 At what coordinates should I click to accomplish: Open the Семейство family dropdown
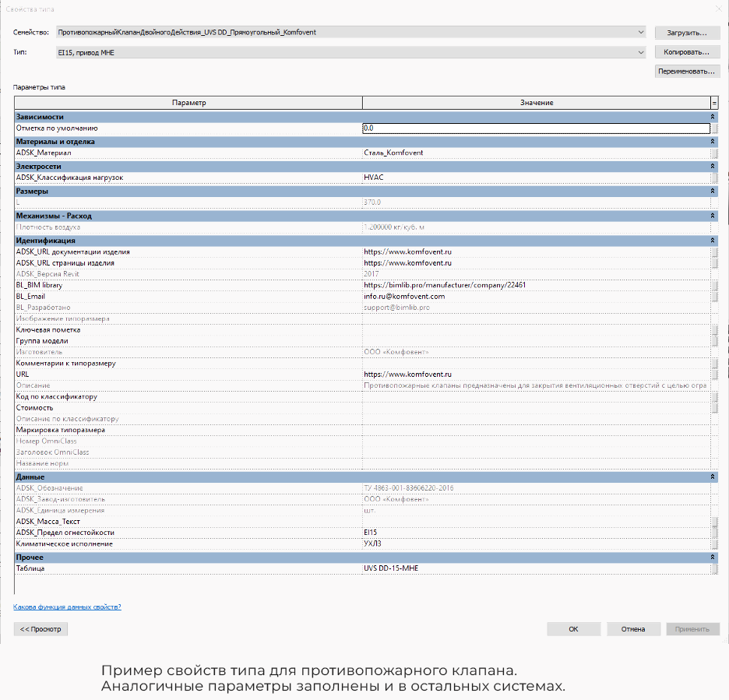pyautogui.click(x=351, y=32)
